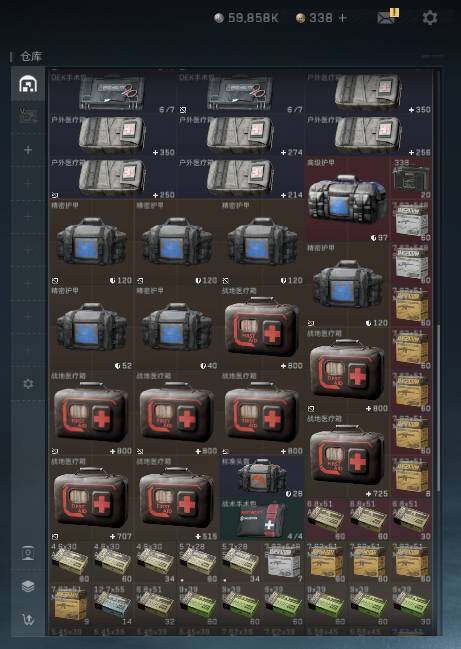Select the tactical surgery kit marked 4/4
The height and width of the screenshot is (649, 461).
pos(262,520)
